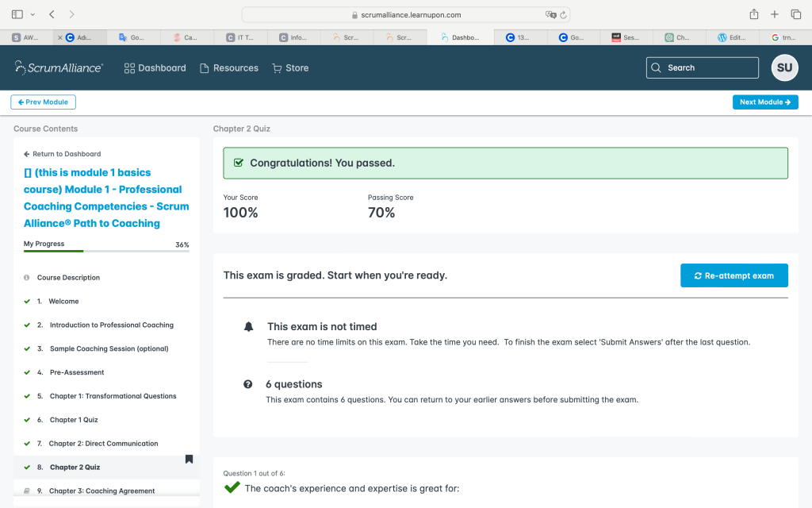Image resolution: width=812 pixels, height=508 pixels.
Task: Click Safari's share icon
Action: (753, 14)
